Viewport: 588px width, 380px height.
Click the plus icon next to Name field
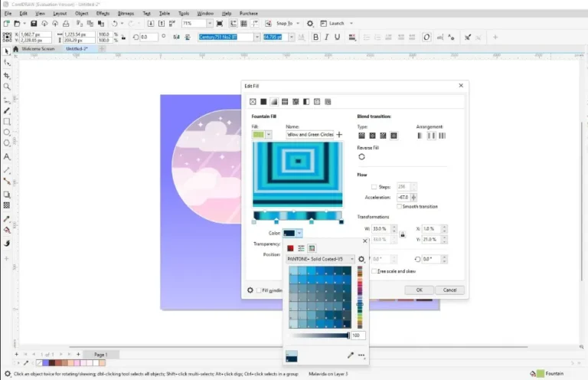[339, 134]
